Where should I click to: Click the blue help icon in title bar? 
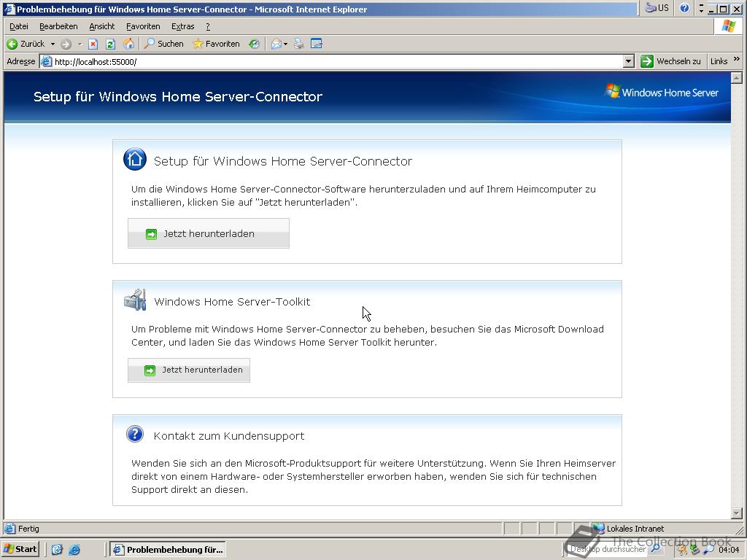684,8
